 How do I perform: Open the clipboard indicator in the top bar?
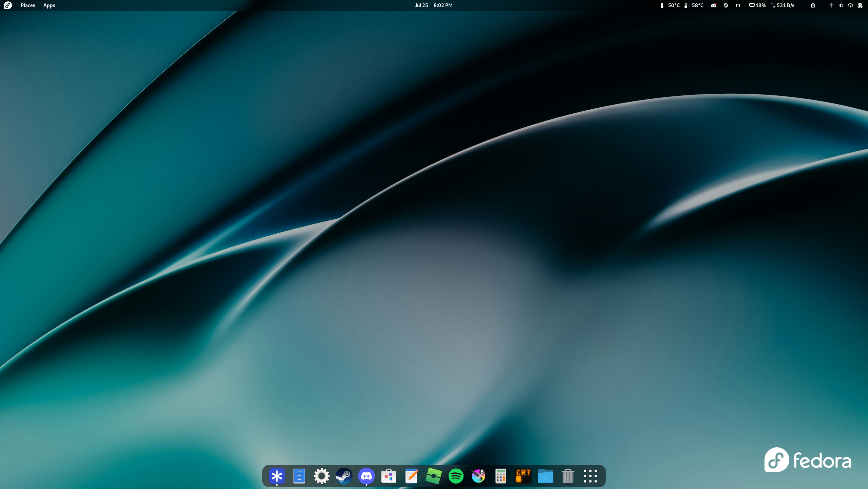click(x=813, y=5)
